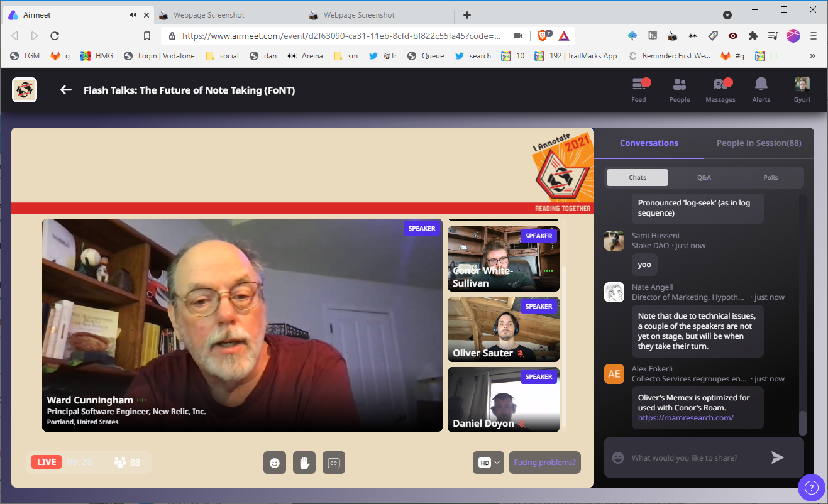Leave the session using the back arrow
The height and width of the screenshot is (504, 828).
tap(65, 90)
